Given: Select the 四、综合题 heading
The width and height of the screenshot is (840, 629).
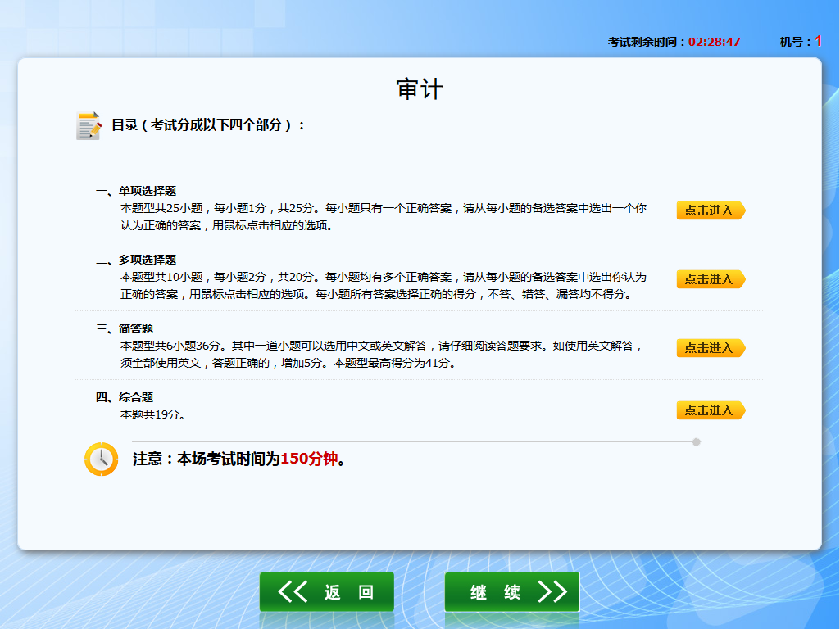Looking at the screenshot, I should point(125,397).
